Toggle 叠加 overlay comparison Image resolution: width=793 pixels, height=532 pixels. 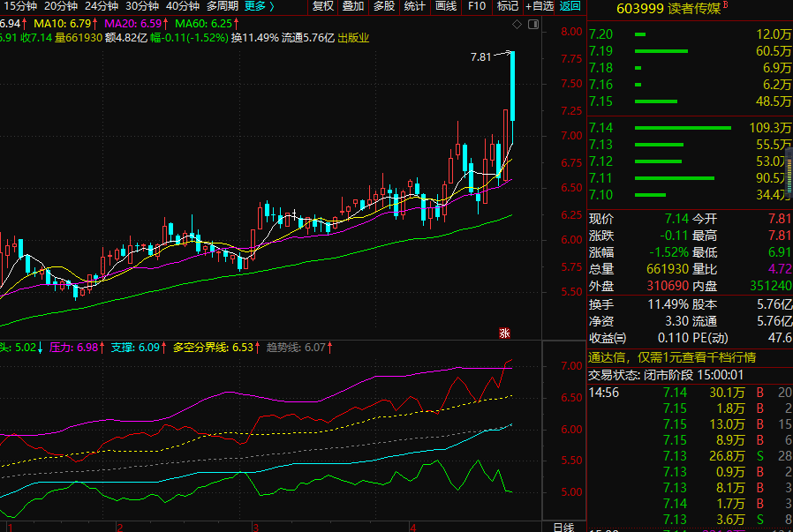point(353,6)
